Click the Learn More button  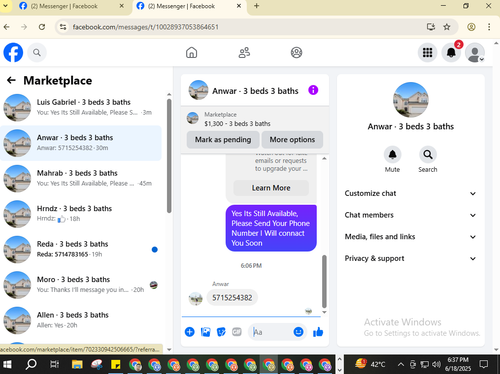tap(271, 188)
